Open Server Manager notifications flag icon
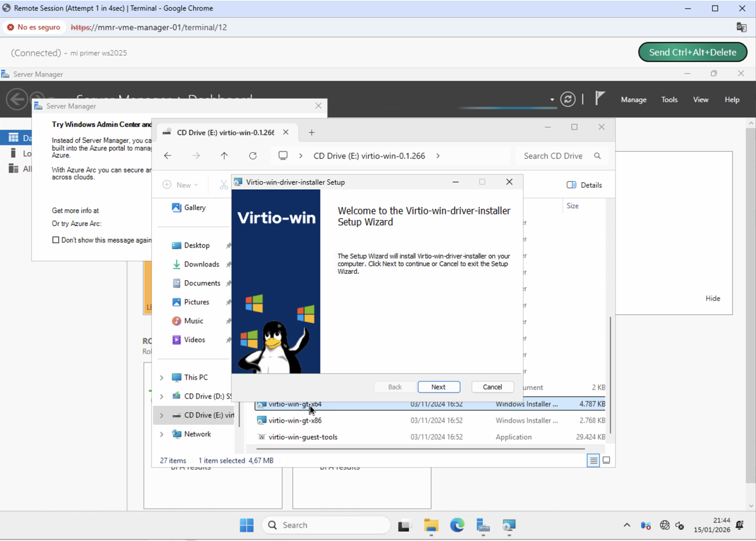Viewport: 756px width, 541px height. click(599, 99)
